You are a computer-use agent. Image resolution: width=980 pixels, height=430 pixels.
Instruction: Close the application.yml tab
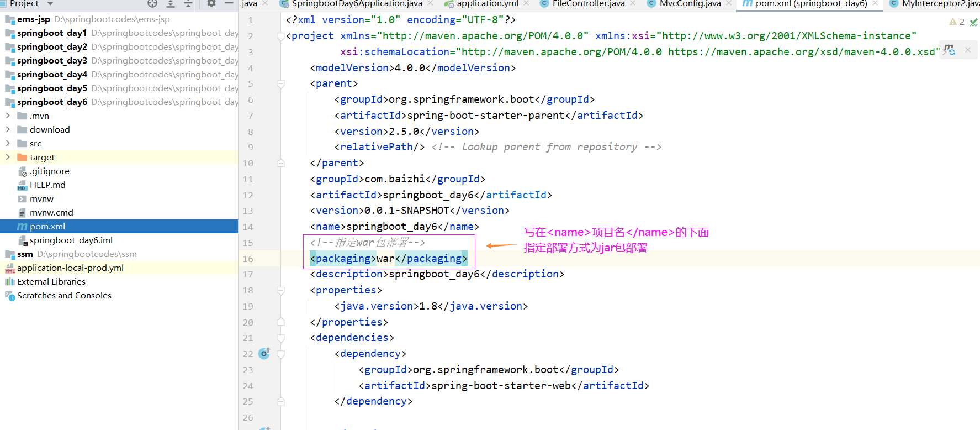pos(526,3)
